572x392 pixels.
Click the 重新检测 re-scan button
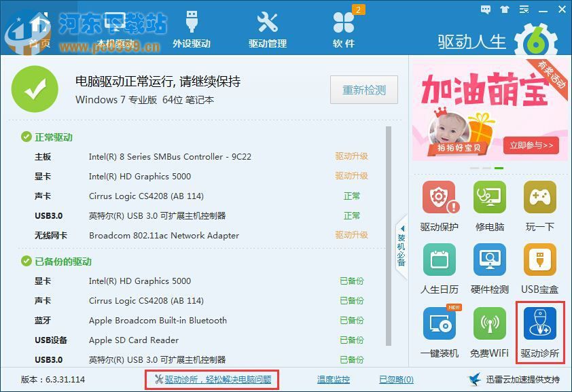point(364,89)
